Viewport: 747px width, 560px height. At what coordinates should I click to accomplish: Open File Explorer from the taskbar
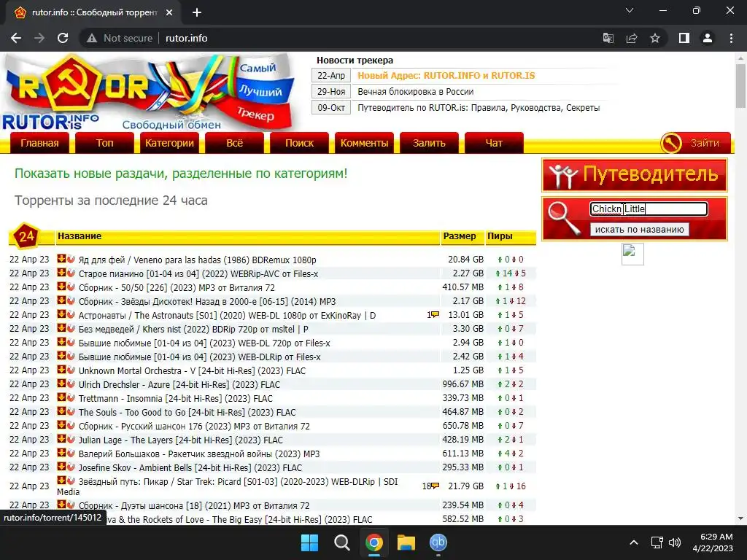(x=406, y=542)
